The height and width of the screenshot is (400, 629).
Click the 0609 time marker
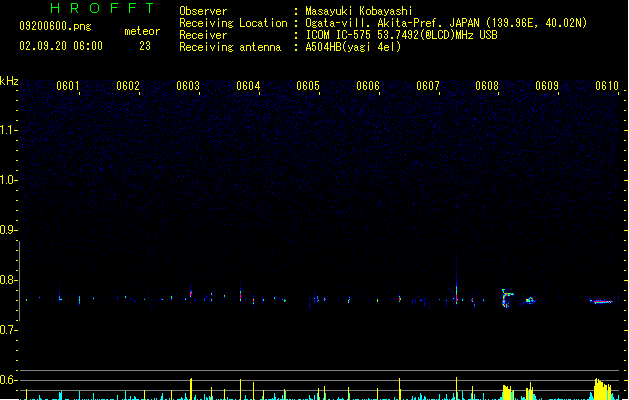click(x=547, y=86)
